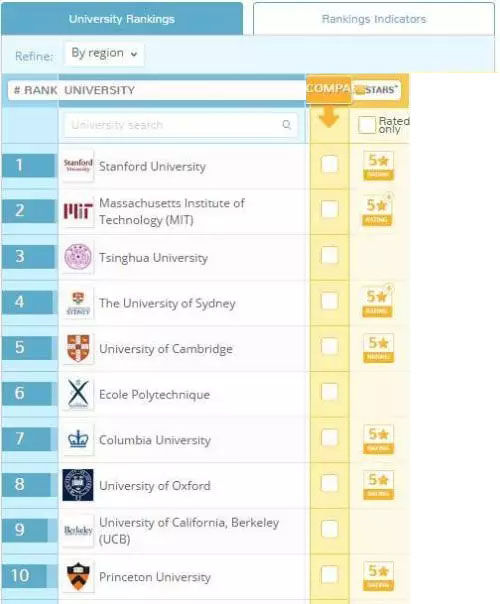Click the Ecole Polytechnique X logo

click(78, 394)
